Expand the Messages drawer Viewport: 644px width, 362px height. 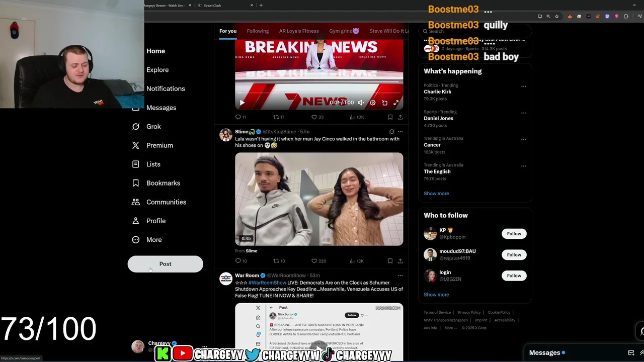point(641,352)
